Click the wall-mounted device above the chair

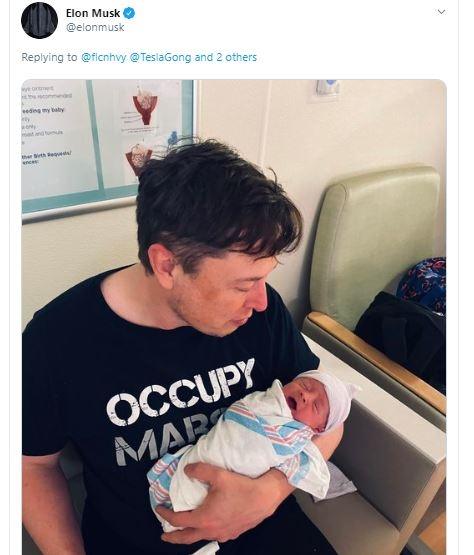pos(327,88)
